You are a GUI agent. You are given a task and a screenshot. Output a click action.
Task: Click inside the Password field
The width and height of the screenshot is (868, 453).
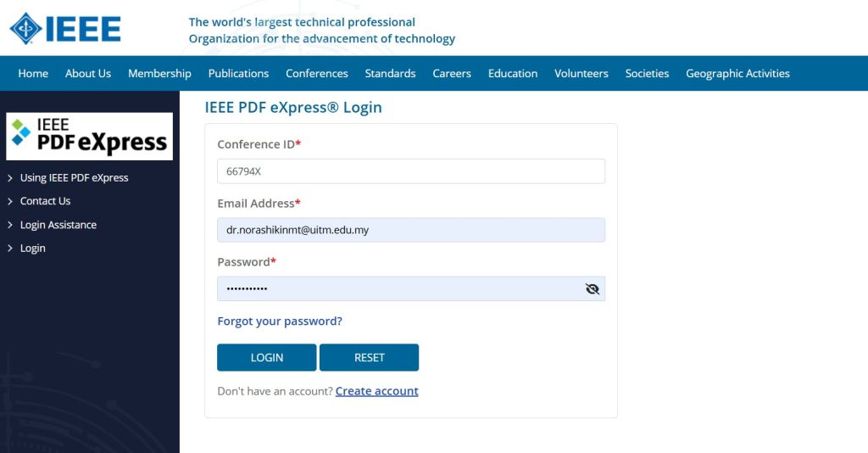pyautogui.click(x=400, y=288)
